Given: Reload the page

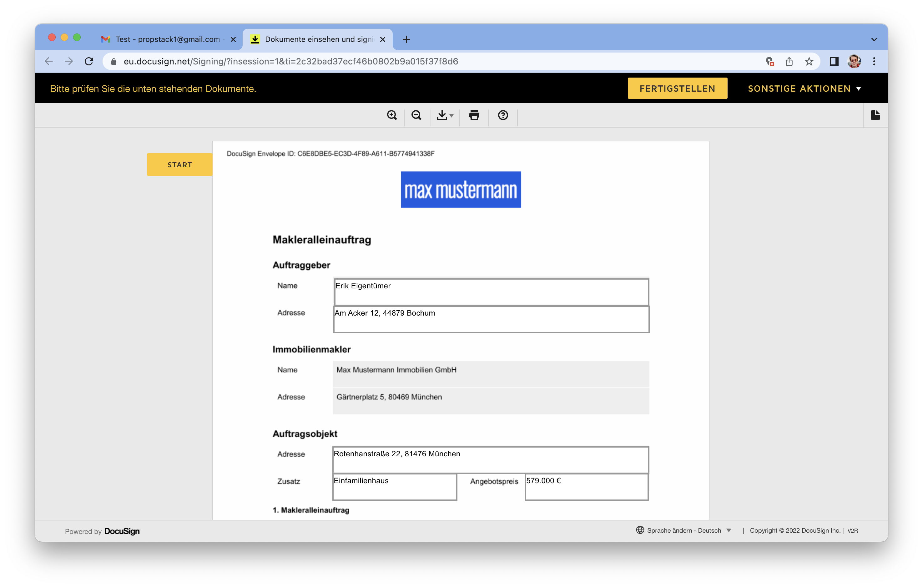Looking at the screenshot, I should 89,61.
